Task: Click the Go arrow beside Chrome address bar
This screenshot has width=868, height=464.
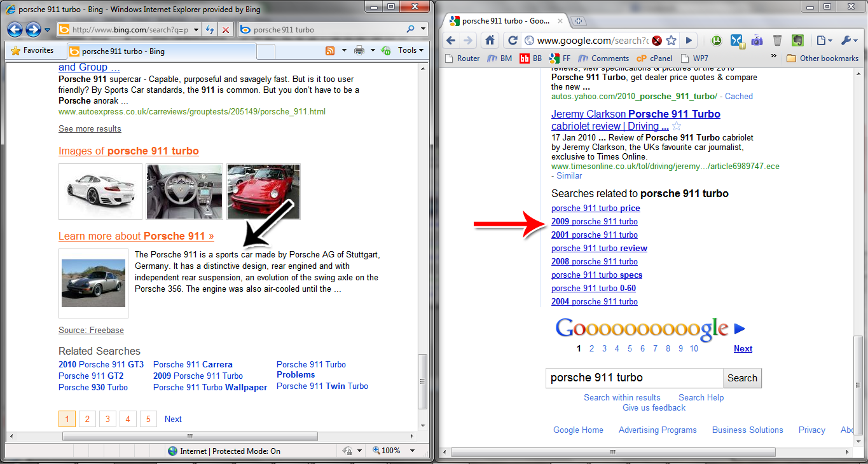Action: tap(689, 41)
